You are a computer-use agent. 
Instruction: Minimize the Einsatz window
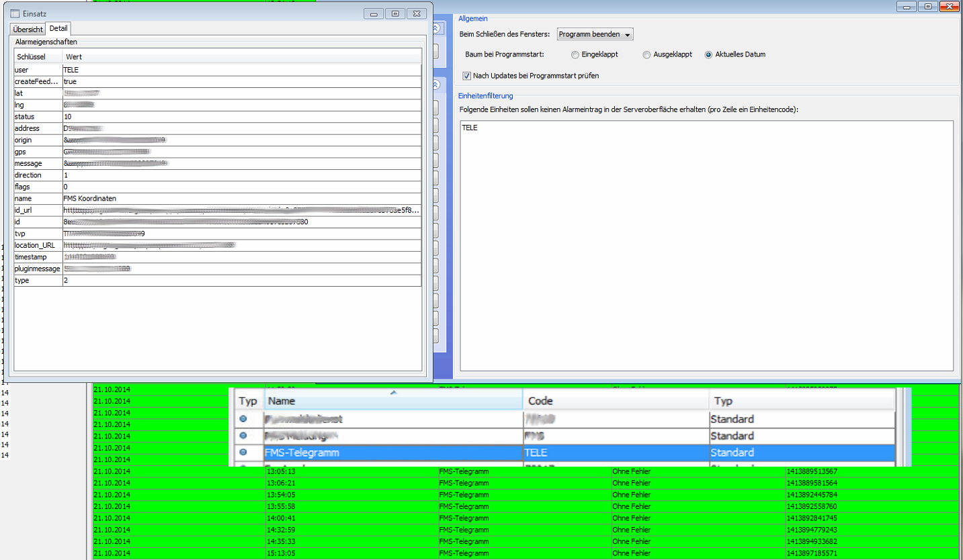click(x=374, y=13)
